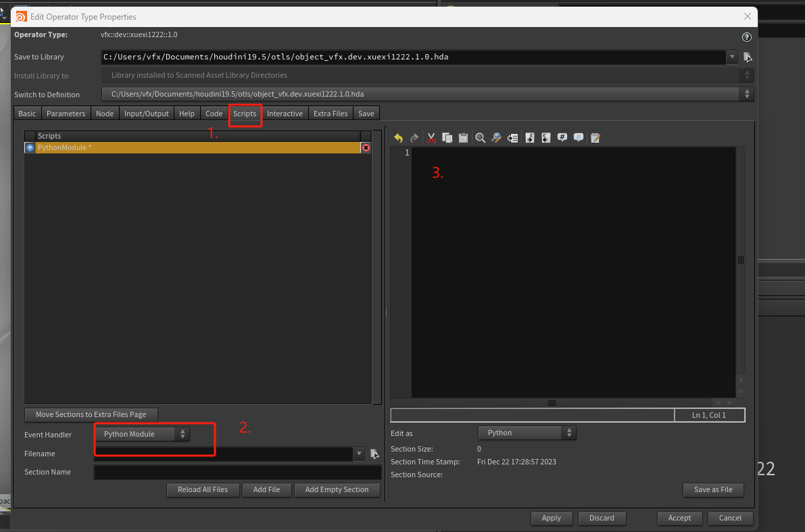
Task: Open the Event Handler dropdown
Action: click(x=142, y=434)
